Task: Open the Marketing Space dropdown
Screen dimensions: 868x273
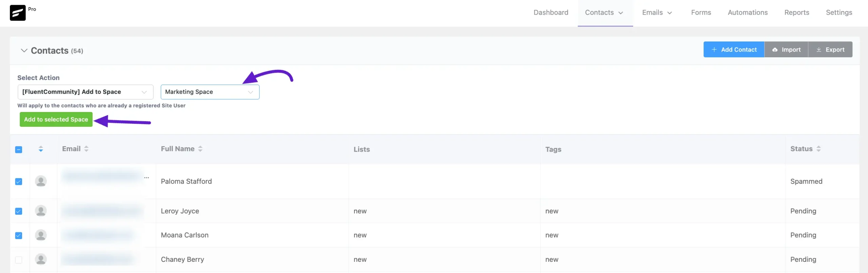Action: [x=210, y=92]
